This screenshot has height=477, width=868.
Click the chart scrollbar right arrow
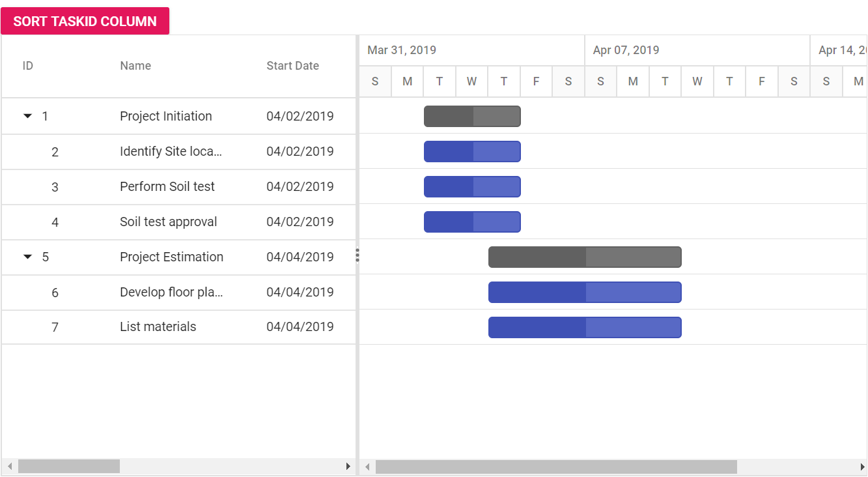click(x=861, y=467)
